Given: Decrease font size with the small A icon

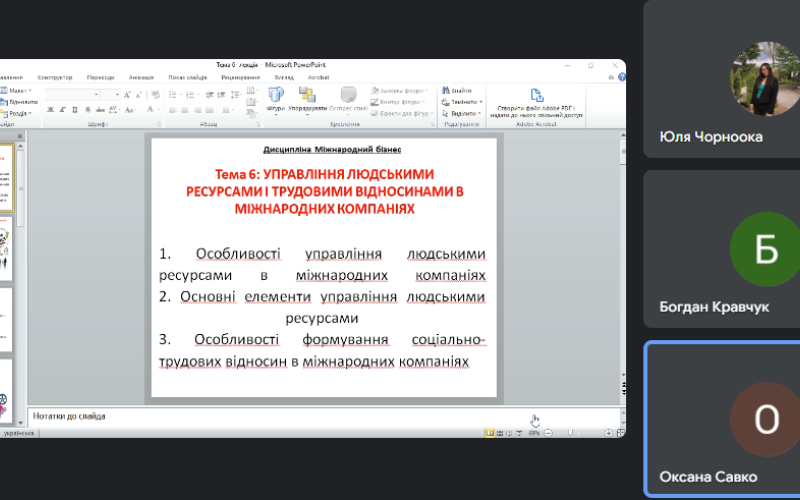Looking at the screenshot, I should point(139,95).
